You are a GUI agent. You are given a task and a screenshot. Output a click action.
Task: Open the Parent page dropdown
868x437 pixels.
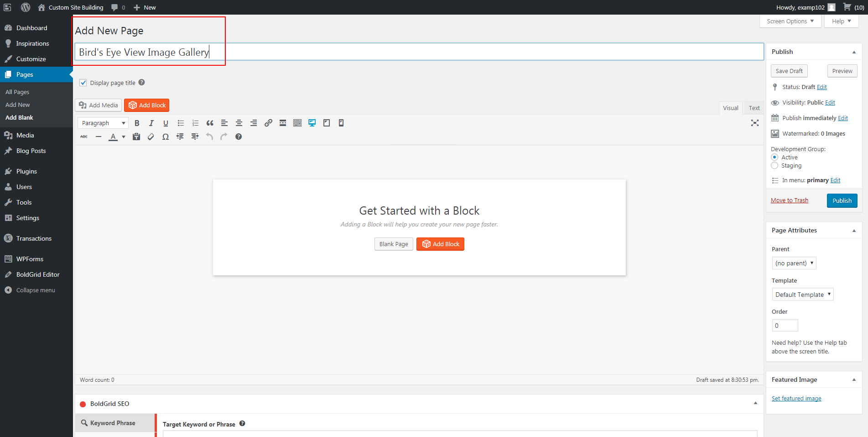coord(794,263)
